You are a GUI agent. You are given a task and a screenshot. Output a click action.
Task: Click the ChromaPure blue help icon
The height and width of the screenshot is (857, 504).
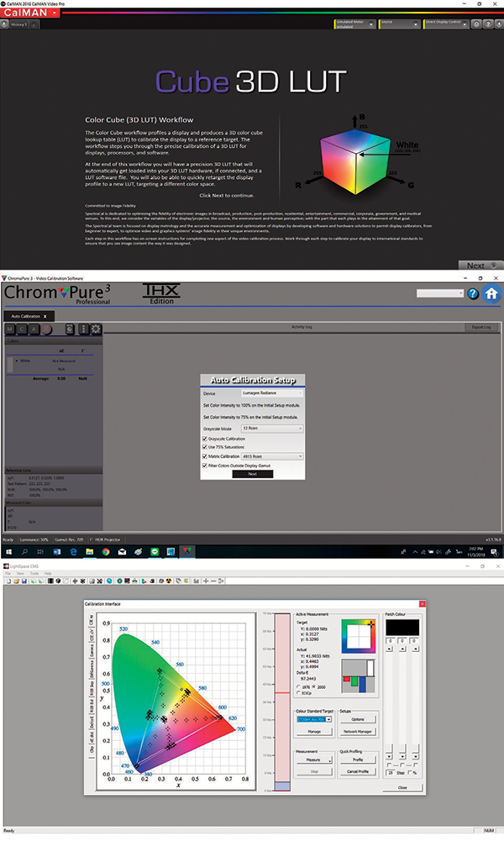[x=473, y=293]
